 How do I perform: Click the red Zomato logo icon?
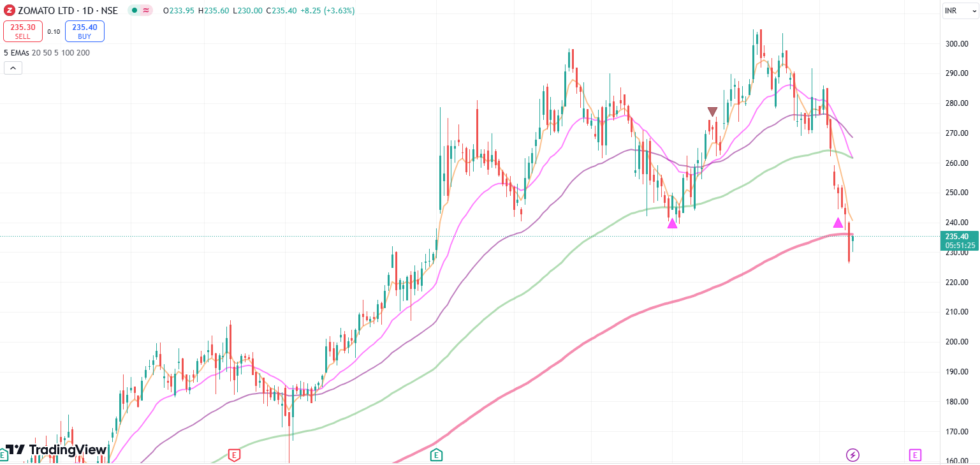[x=9, y=10]
